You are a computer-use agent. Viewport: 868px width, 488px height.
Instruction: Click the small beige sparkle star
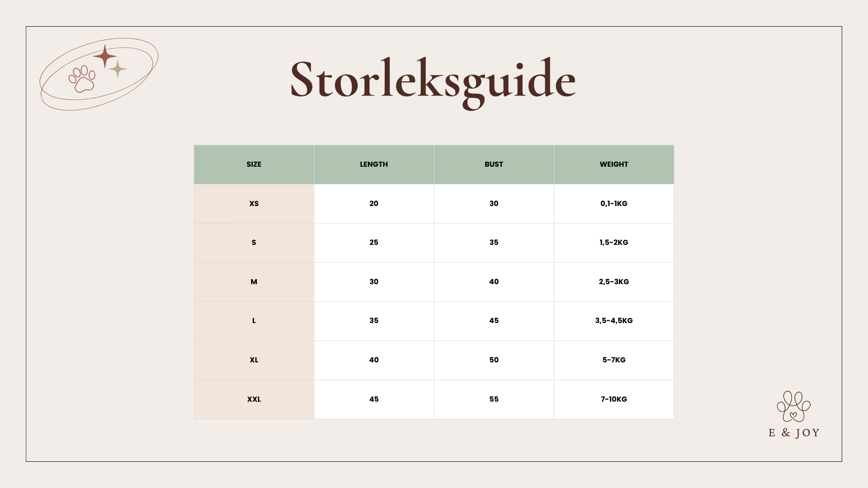(x=118, y=69)
